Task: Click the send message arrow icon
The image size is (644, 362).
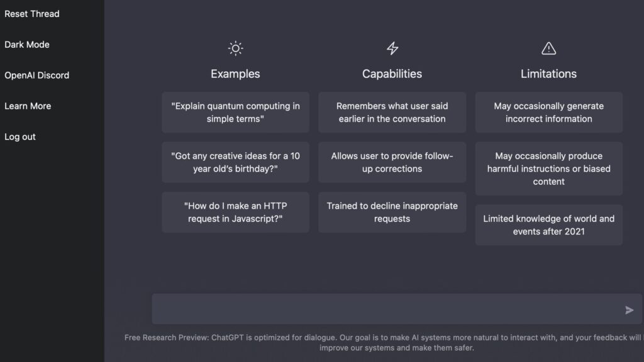Action: 628,309
